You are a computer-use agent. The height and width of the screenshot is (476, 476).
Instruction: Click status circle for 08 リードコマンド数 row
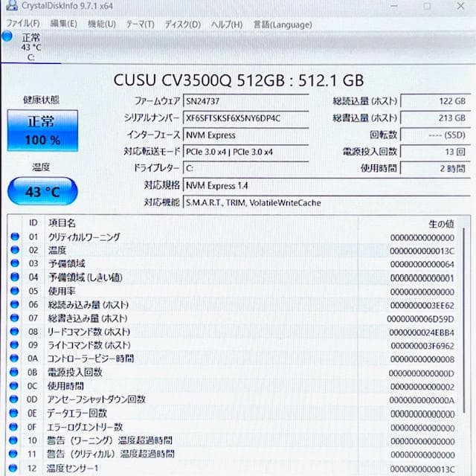coord(14,332)
